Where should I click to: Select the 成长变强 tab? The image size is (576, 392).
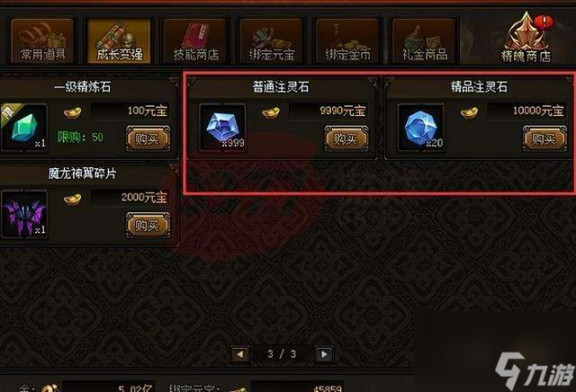coord(119,41)
